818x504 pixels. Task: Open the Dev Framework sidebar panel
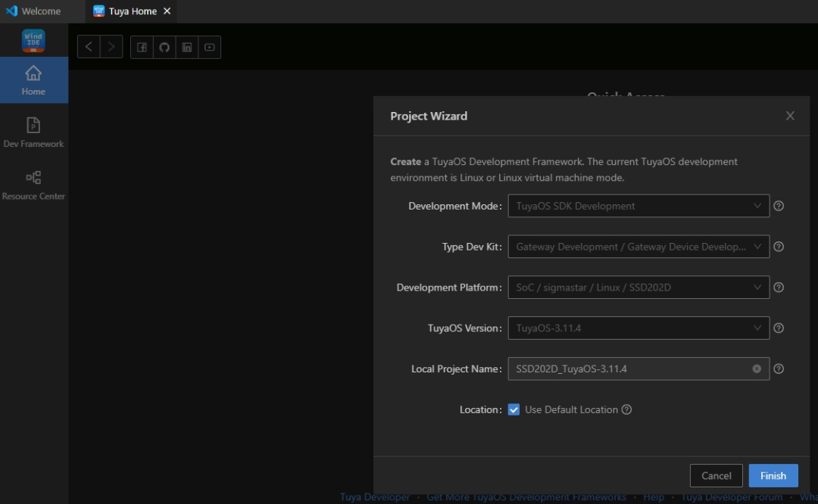[33, 132]
